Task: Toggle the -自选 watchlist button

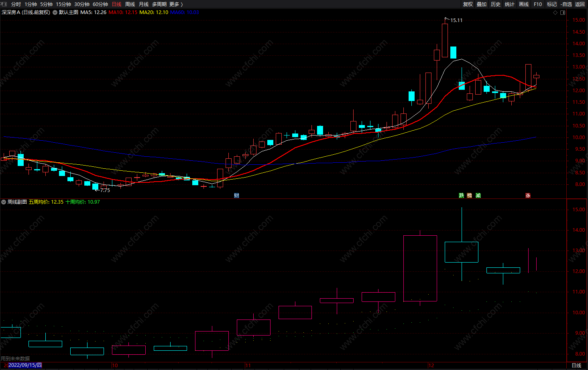Action: [566, 4]
